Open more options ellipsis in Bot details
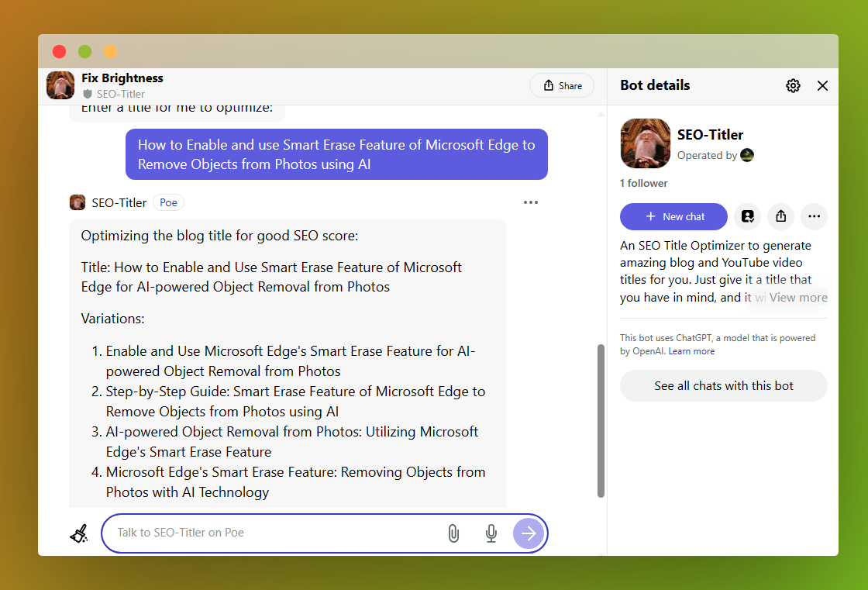 (815, 216)
